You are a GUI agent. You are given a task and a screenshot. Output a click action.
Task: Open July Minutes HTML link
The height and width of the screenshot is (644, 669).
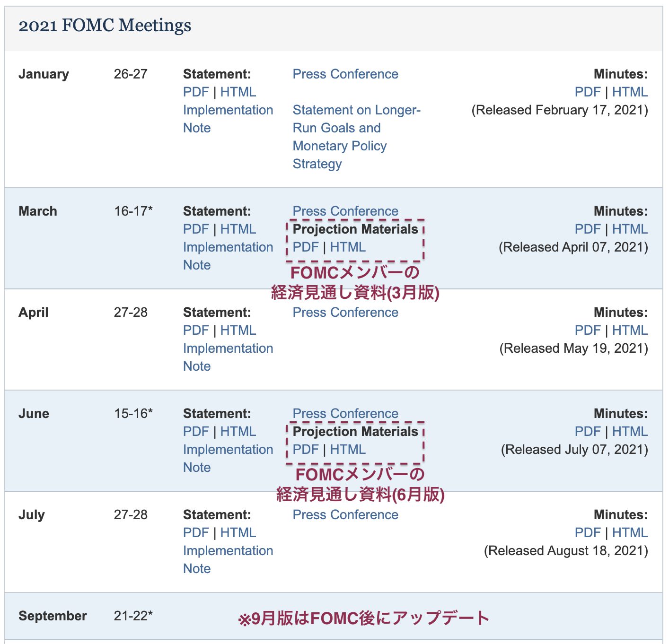point(630,533)
